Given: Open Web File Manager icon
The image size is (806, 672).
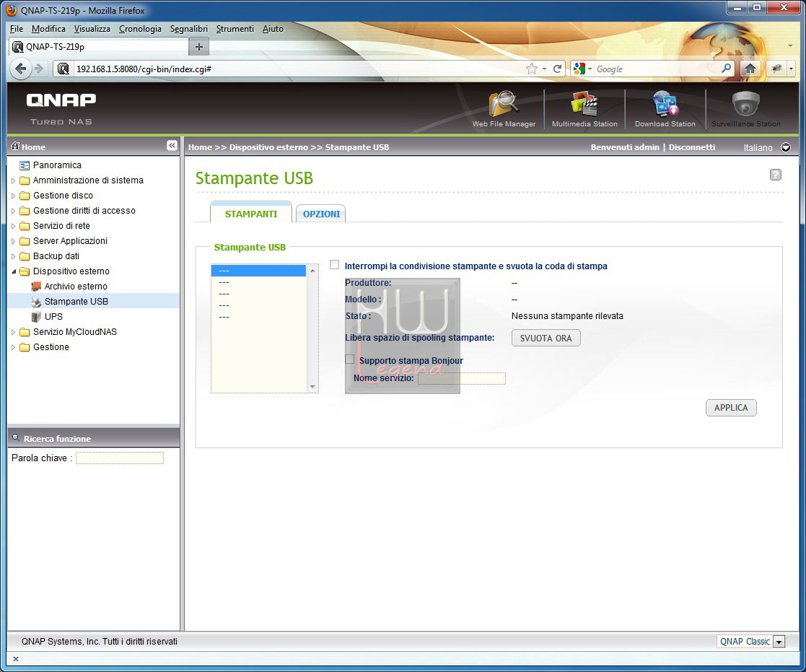Looking at the screenshot, I should (503, 105).
